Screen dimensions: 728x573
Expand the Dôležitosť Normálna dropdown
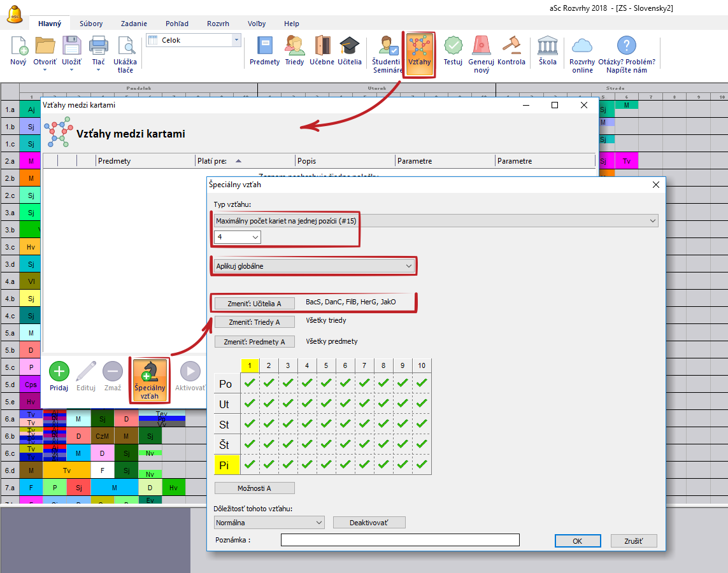click(269, 523)
